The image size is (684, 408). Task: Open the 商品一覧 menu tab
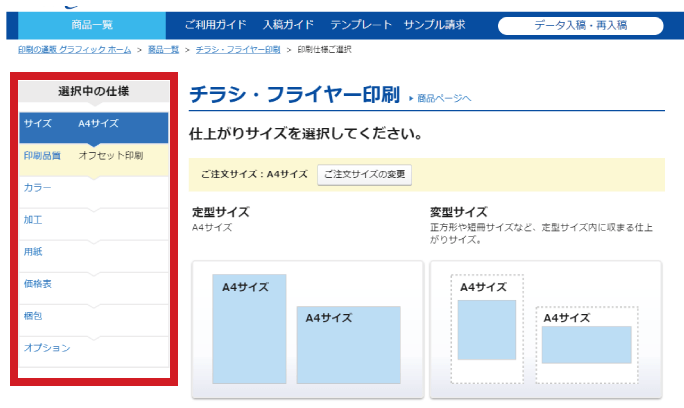[91, 25]
